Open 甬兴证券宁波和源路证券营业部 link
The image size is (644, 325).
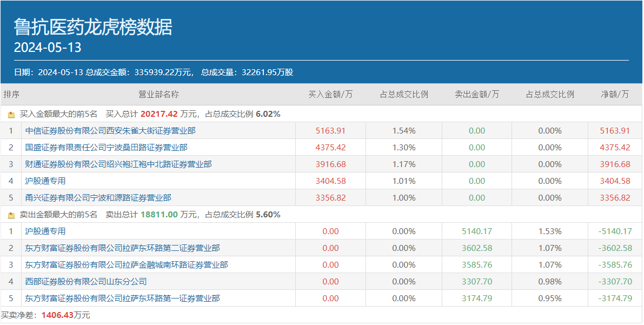tap(98, 198)
